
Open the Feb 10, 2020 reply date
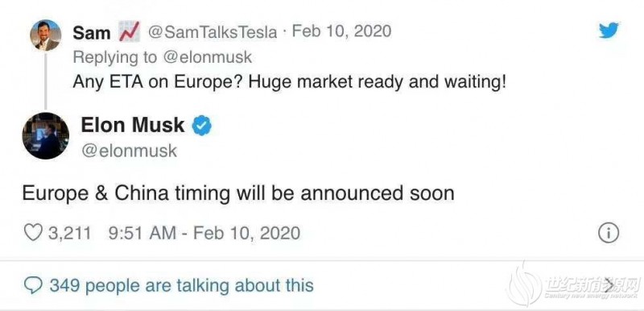click(x=341, y=31)
